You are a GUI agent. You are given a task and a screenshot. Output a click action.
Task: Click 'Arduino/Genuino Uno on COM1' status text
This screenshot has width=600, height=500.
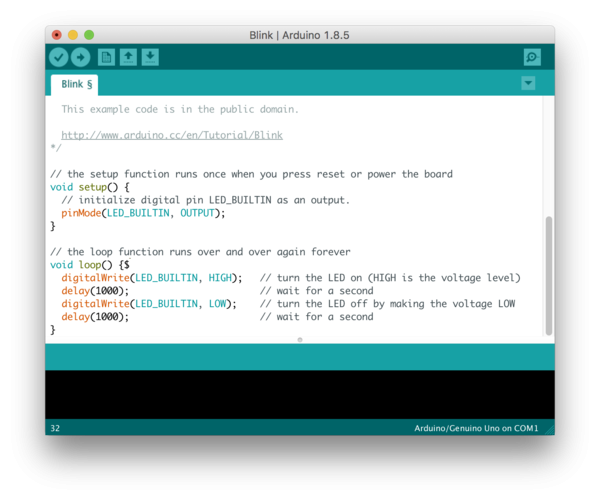point(476,428)
